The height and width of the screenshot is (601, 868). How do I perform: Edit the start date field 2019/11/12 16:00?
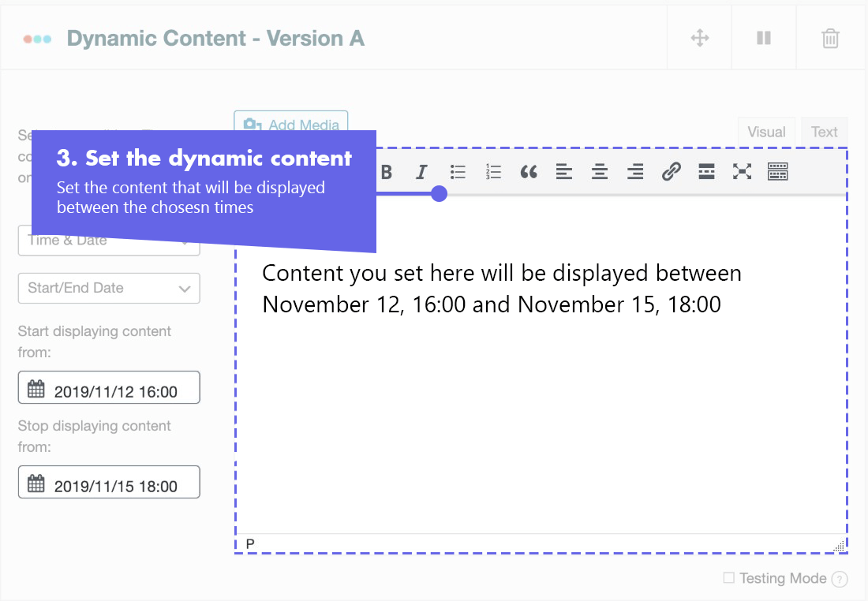pos(109,387)
